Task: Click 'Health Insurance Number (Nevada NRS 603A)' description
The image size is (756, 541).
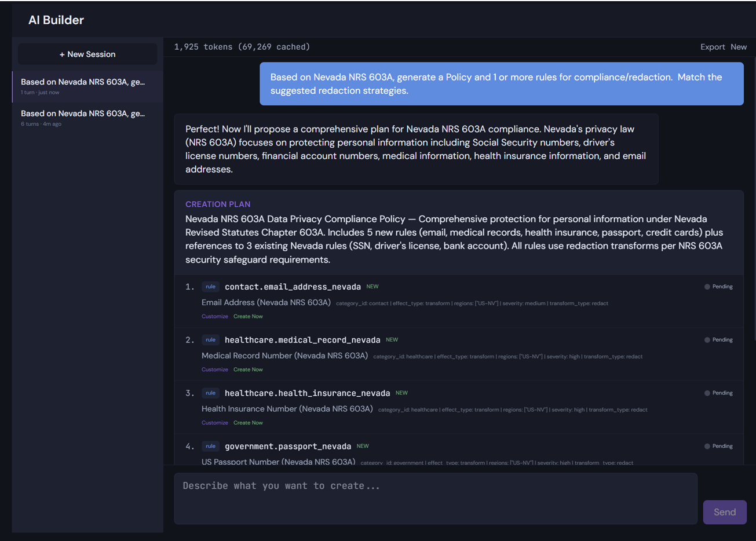Action: point(287,409)
